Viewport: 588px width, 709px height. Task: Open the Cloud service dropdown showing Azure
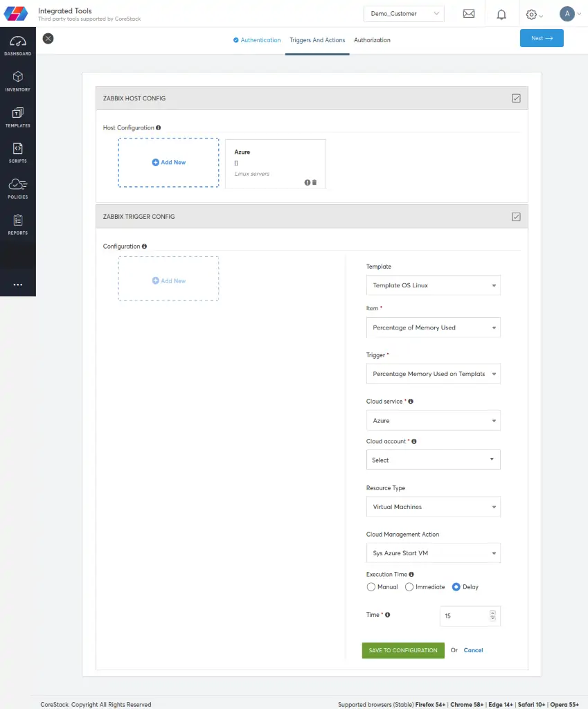[434, 420]
